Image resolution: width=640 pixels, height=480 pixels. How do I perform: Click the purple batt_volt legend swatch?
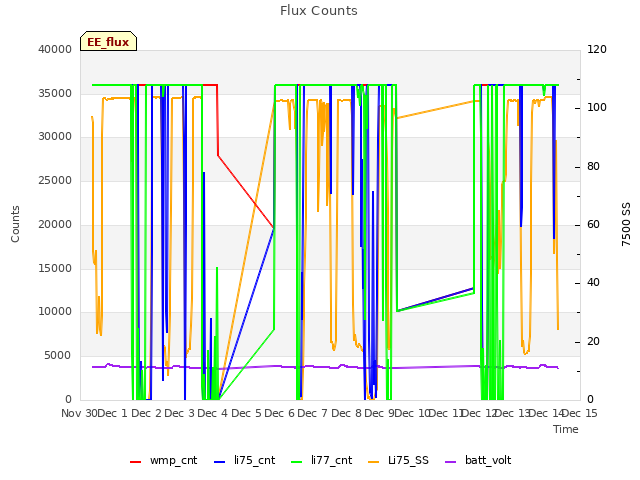tap(450, 462)
